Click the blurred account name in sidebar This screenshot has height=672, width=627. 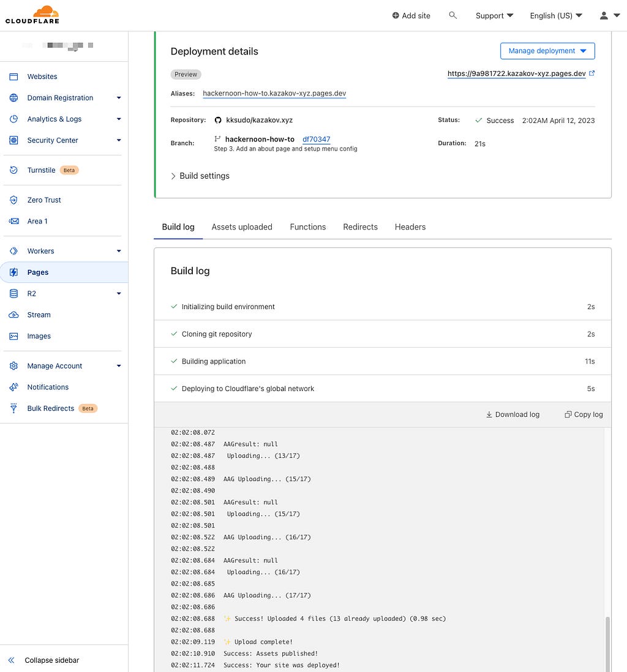(58, 45)
